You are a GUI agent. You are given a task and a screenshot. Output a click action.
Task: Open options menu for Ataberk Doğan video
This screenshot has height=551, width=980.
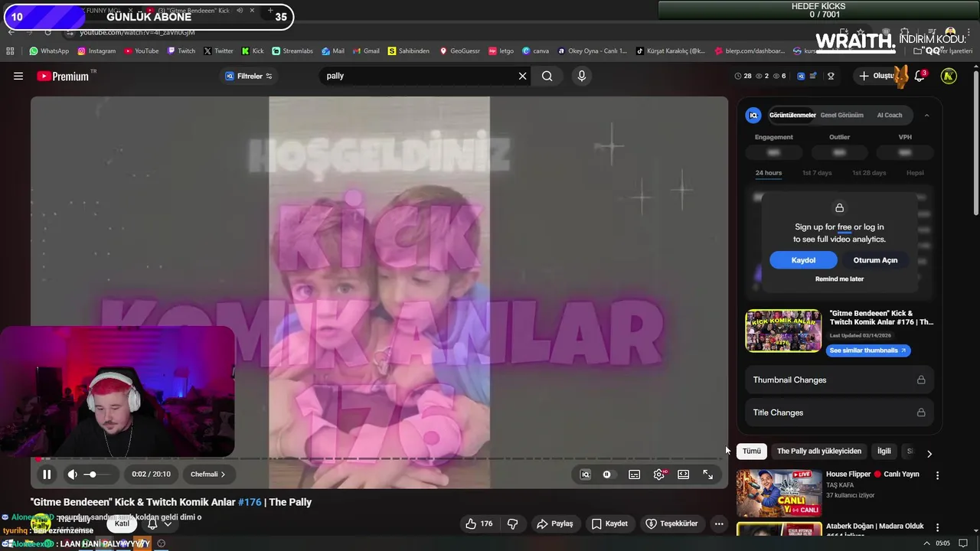[x=937, y=527]
